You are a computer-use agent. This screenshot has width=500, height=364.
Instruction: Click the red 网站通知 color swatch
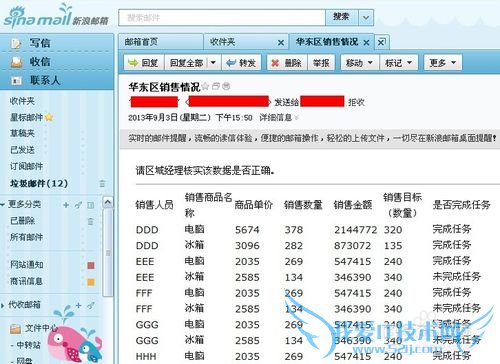[x=91, y=265]
